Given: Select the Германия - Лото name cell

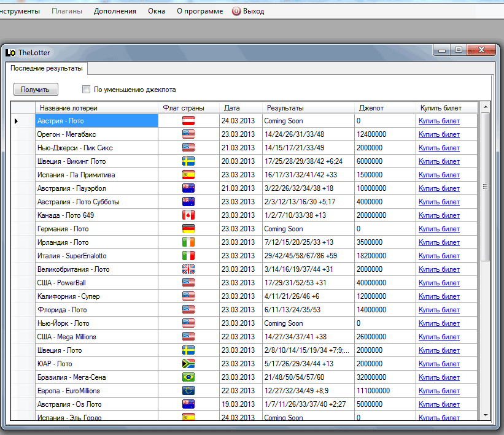Looking at the screenshot, I should [96, 229].
